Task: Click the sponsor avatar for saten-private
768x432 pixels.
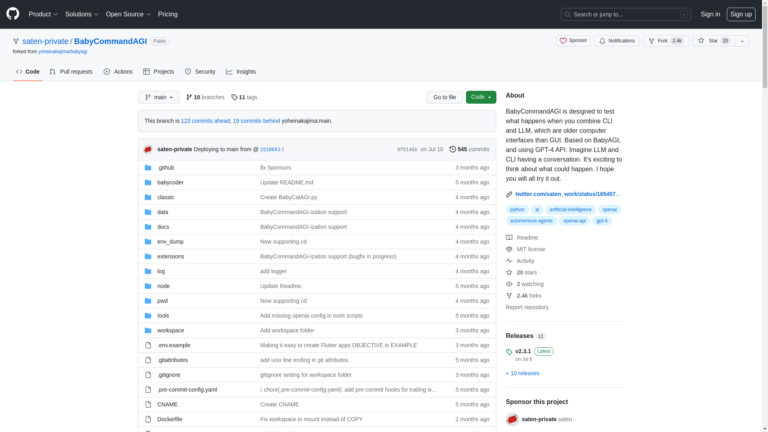Action: [512, 420]
